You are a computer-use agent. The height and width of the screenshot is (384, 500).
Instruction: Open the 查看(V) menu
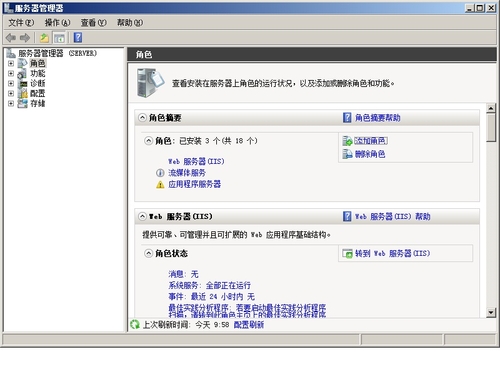click(94, 23)
